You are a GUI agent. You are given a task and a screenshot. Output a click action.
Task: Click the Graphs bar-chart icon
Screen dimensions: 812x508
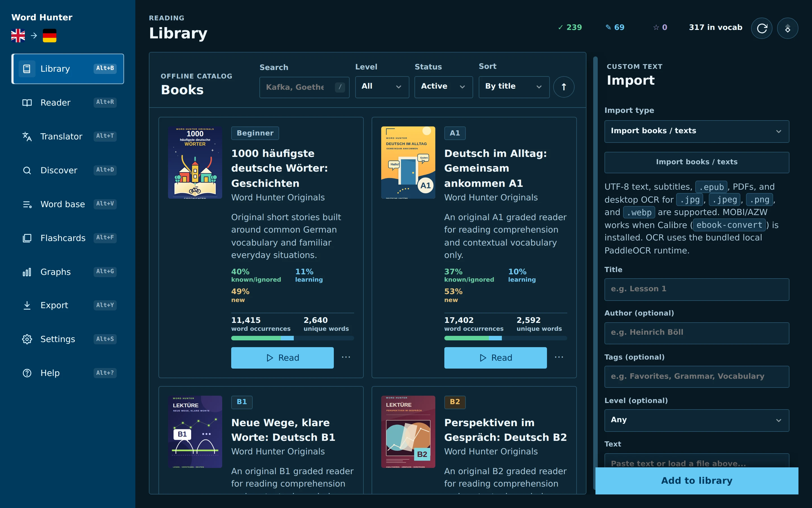click(27, 272)
